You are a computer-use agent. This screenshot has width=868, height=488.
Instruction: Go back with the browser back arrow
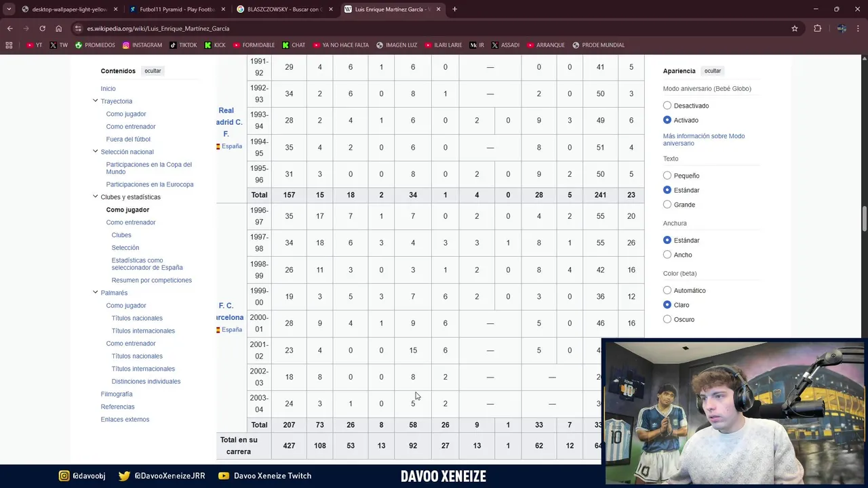9,28
